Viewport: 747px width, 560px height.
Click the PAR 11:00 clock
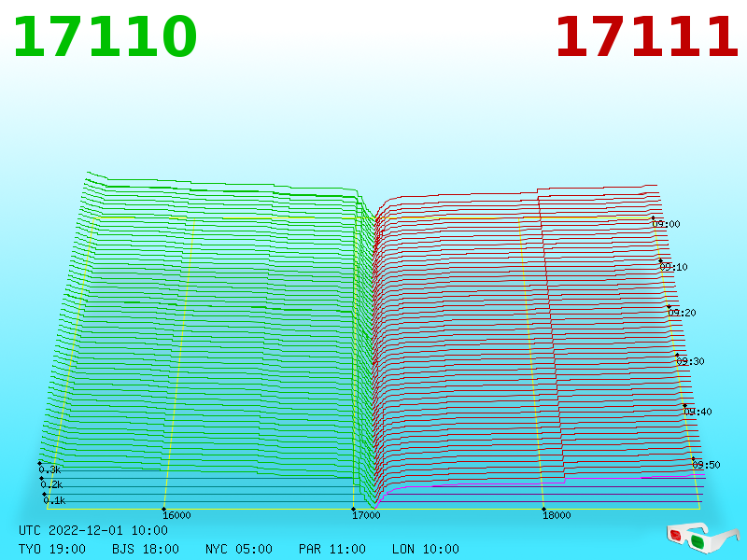(332, 549)
